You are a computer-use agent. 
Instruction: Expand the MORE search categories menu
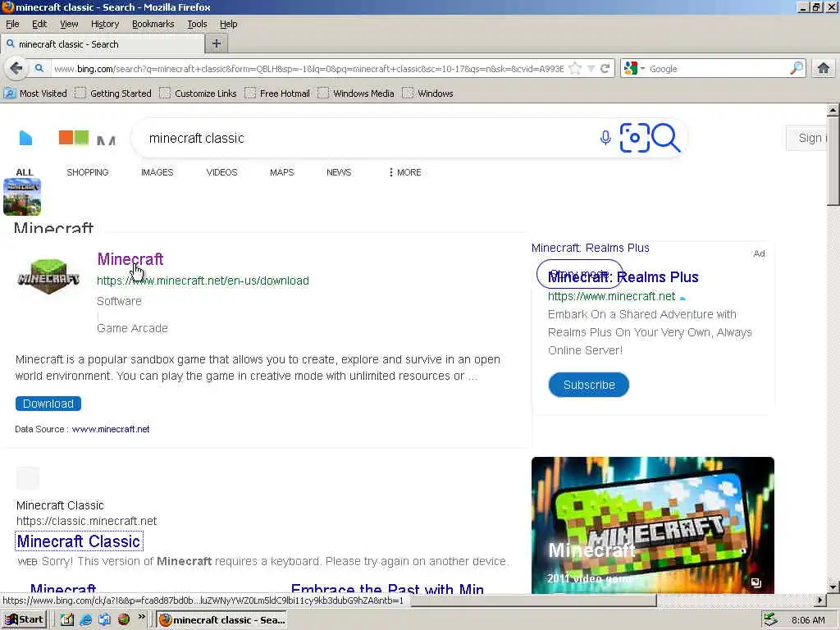click(405, 172)
